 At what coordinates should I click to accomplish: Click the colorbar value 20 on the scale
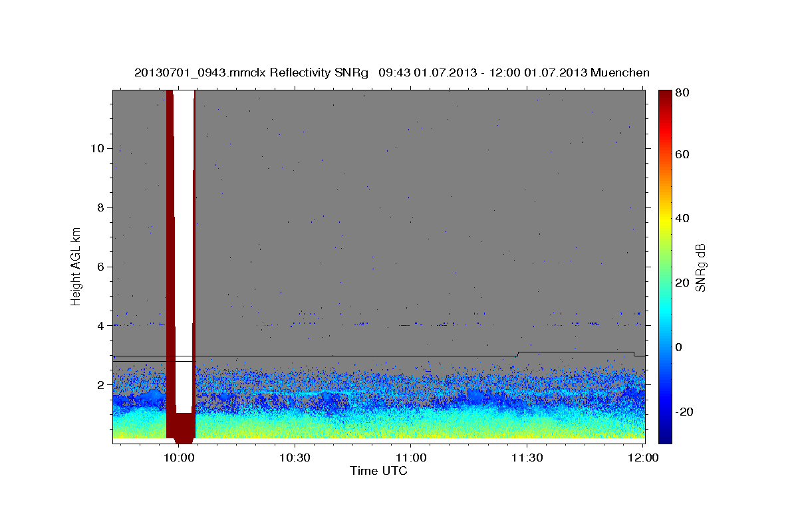682,283
